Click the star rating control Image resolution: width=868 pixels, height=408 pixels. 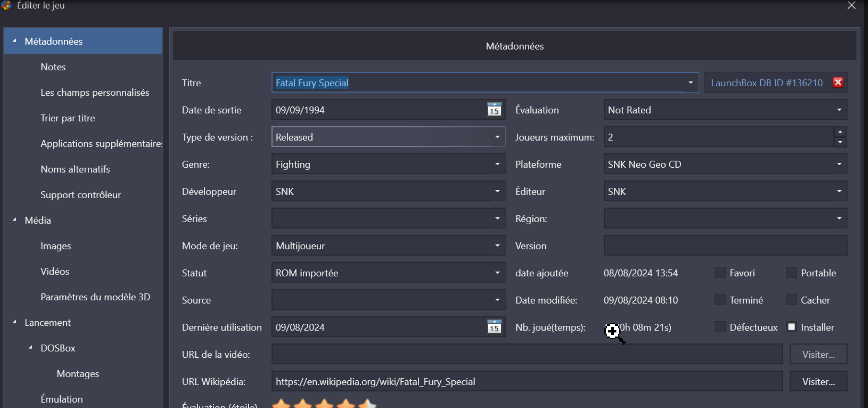(324, 403)
